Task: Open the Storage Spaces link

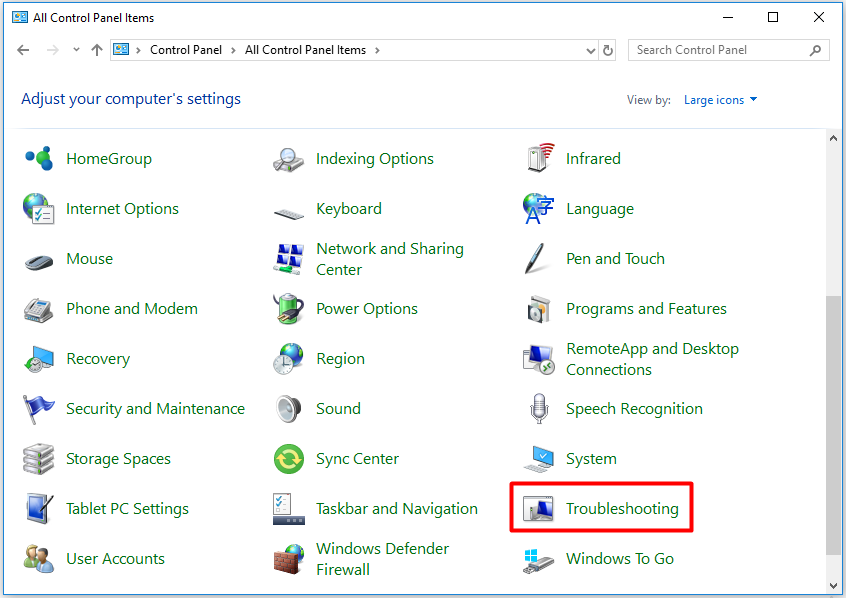Action: coord(118,459)
